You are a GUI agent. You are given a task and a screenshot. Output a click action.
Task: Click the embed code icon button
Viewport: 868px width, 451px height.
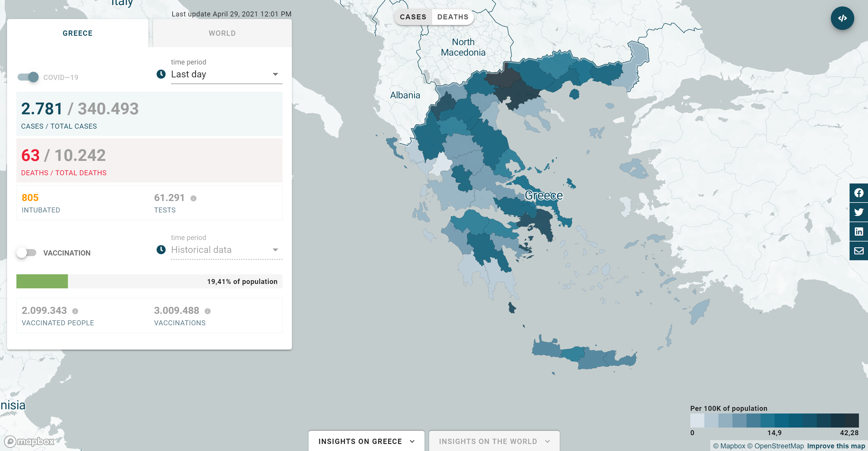(842, 18)
